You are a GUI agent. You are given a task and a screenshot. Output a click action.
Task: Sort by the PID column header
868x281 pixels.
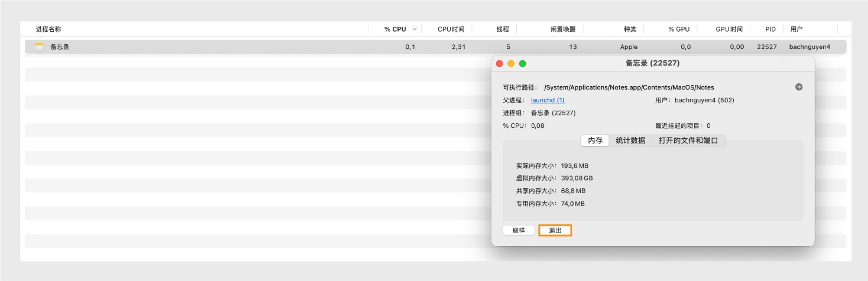click(770, 29)
